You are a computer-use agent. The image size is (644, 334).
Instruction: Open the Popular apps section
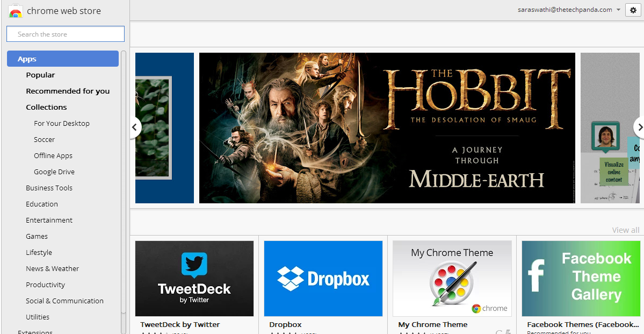pyautogui.click(x=40, y=75)
